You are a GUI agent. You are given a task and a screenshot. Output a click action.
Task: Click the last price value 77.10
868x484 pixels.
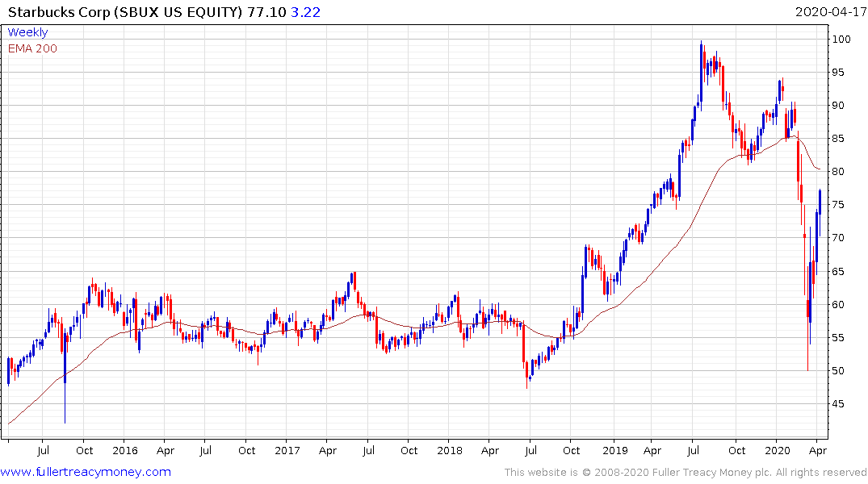(x=266, y=12)
